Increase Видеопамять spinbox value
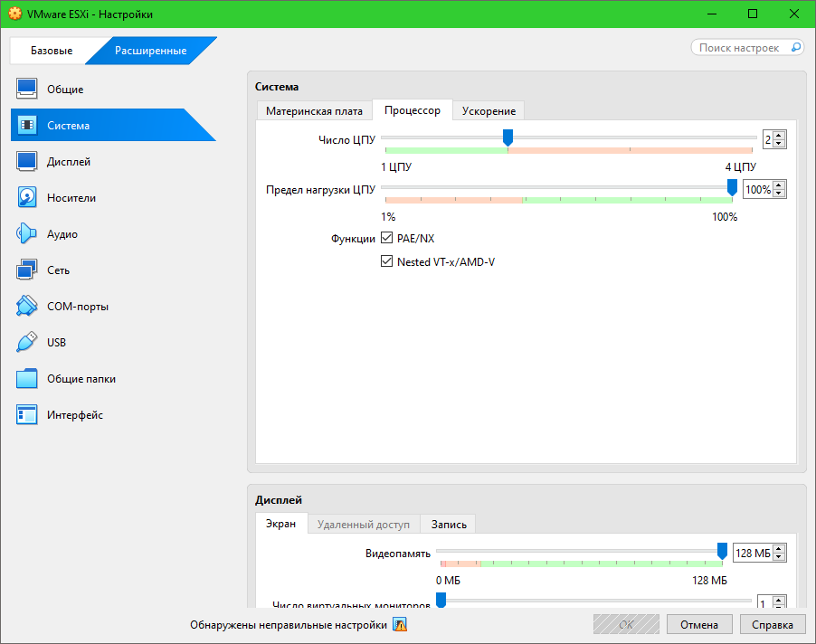Image resolution: width=816 pixels, height=644 pixels. pos(780,549)
